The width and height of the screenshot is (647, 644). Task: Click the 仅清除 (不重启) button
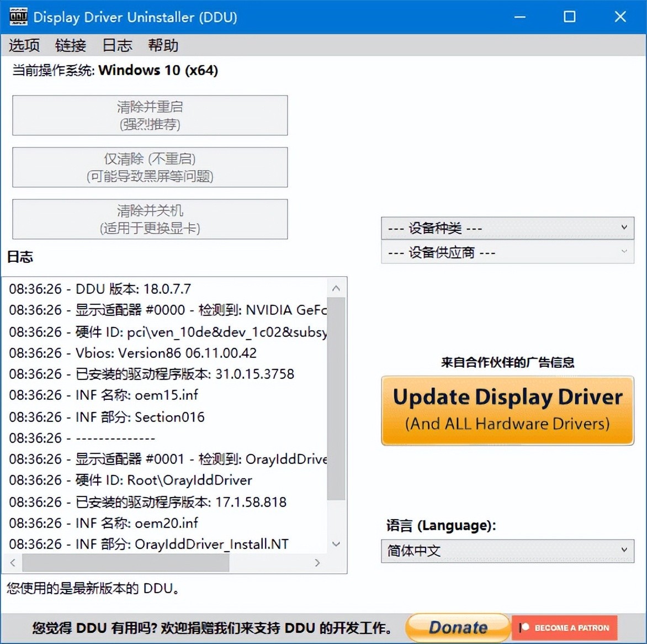tap(150, 167)
